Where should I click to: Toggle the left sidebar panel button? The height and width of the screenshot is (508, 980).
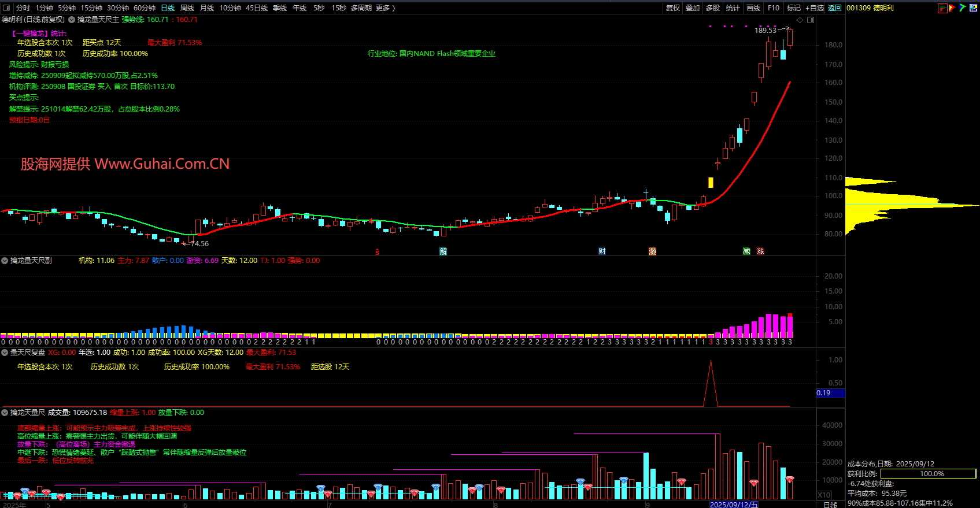(x=6, y=8)
